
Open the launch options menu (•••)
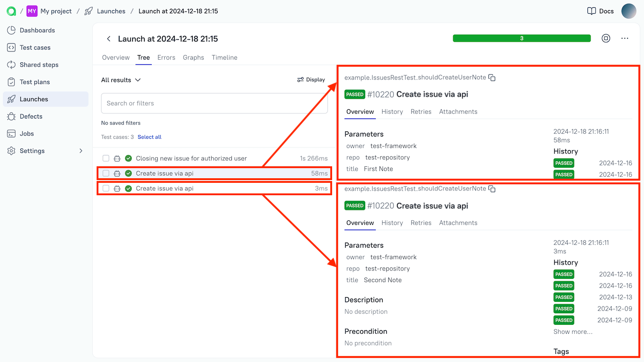pos(625,39)
